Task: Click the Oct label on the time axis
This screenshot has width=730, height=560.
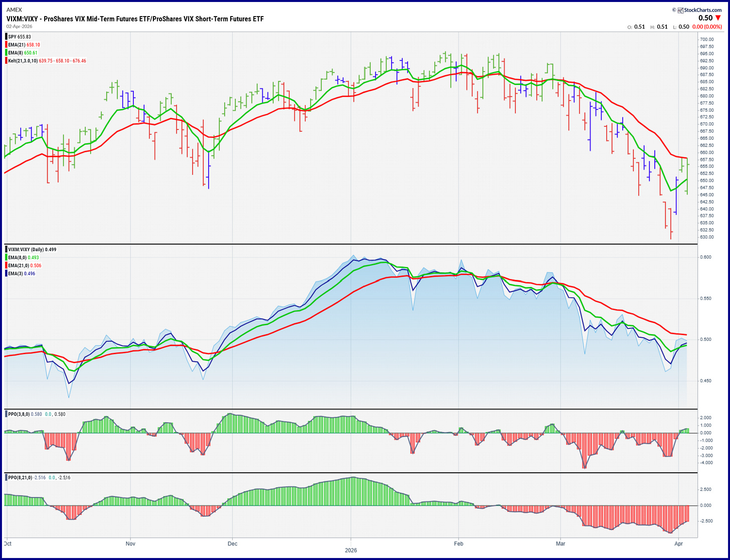Action: pyautogui.click(x=8, y=543)
